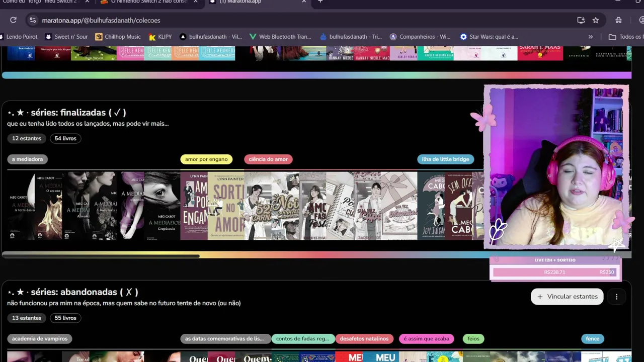
Task: Close the Nintendo Switch 2 tab
Action: point(196,2)
